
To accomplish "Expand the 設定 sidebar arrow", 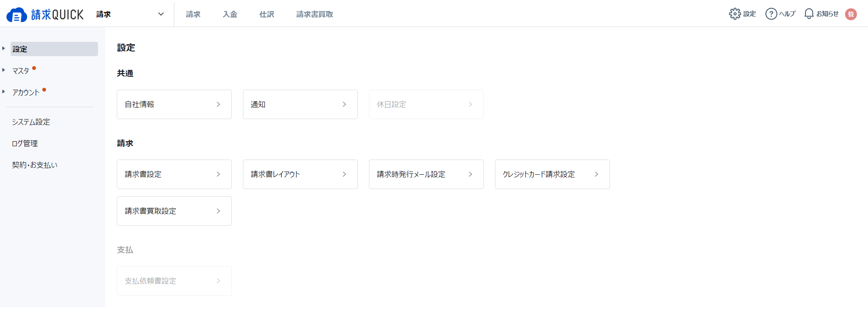I will [4, 48].
